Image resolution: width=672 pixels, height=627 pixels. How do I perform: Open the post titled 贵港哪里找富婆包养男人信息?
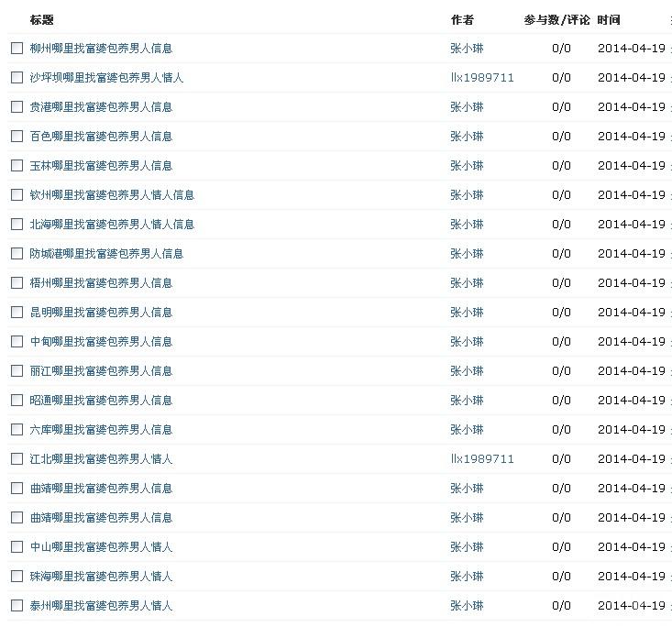tap(101, 107)
